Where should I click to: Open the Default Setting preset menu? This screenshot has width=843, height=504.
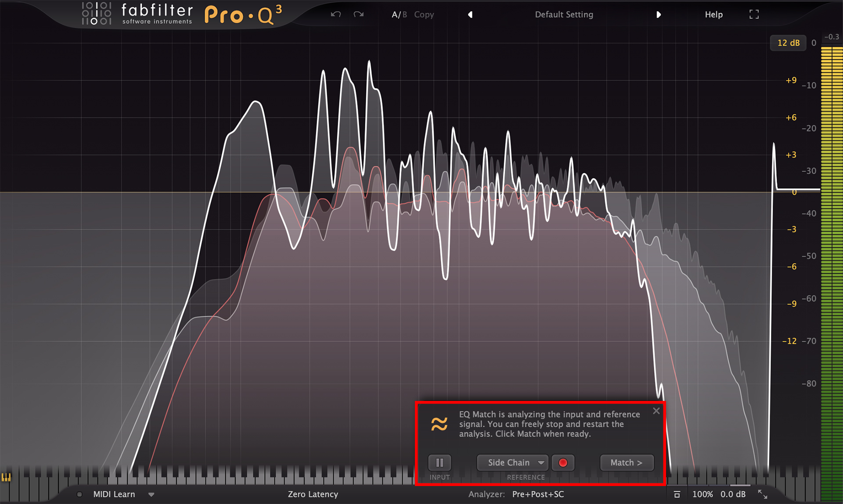click(x=564, y=14)
